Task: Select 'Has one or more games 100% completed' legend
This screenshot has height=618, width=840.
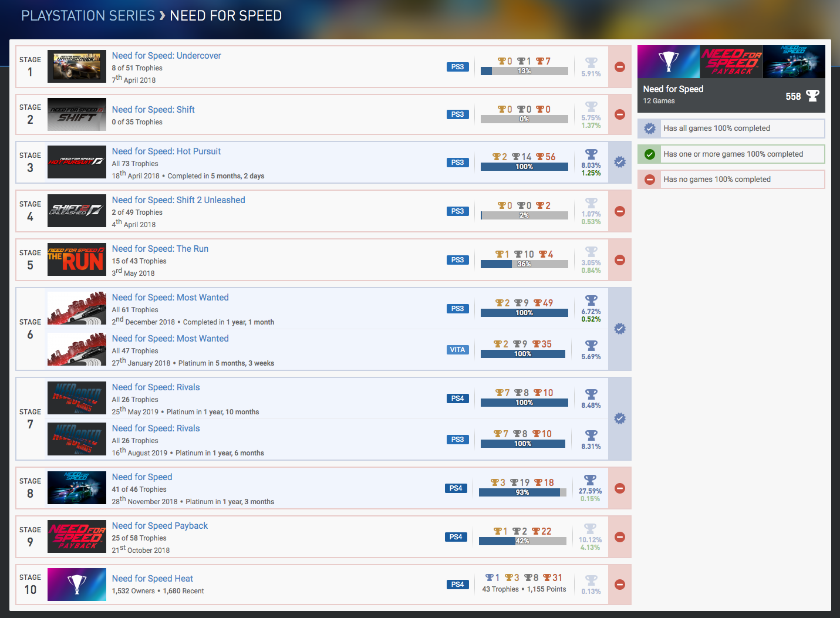Action: pos(731,154)
